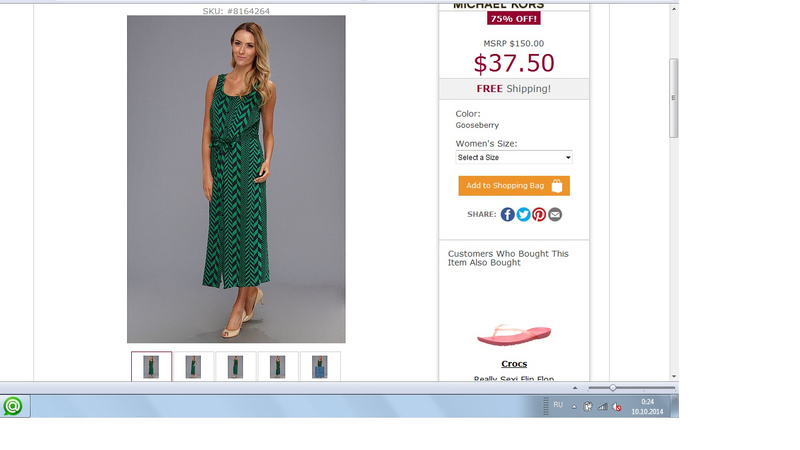Share the product by email icon
The width and height of the screenshot is (800, 450).
[555, 214]
